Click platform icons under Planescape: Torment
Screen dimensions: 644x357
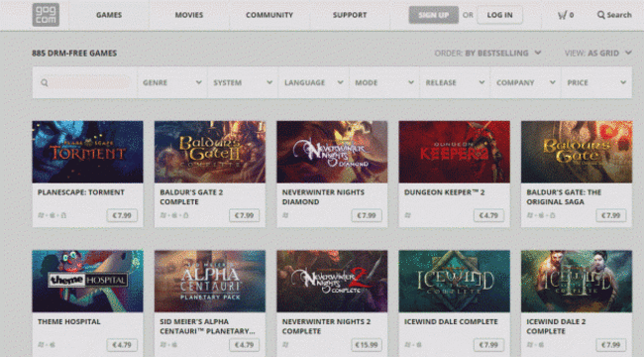pyautogui.click(x=53, y=215)
